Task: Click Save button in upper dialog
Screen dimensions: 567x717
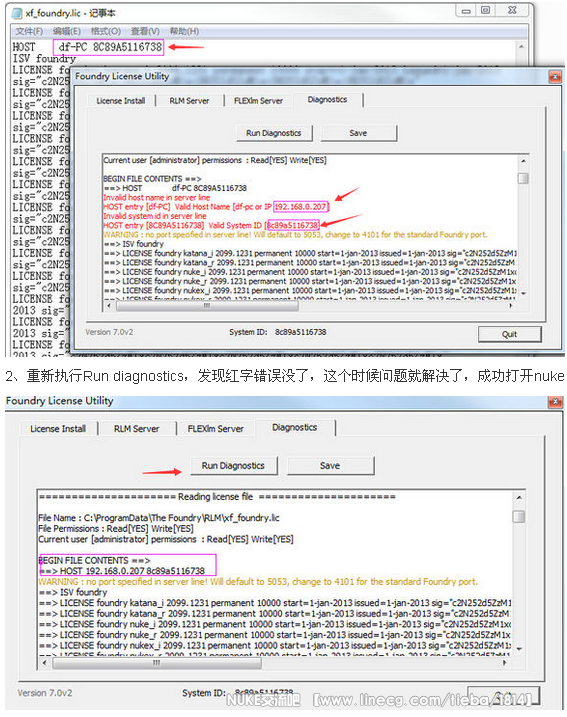Action: pos(358,133)
